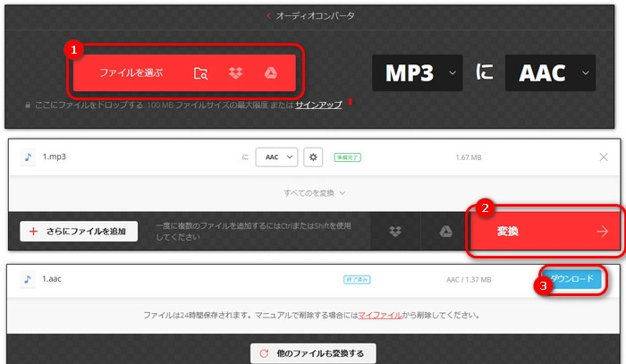Open the AAC target format dropdown
Screen dimensions: 626x364
pos(550,72)
